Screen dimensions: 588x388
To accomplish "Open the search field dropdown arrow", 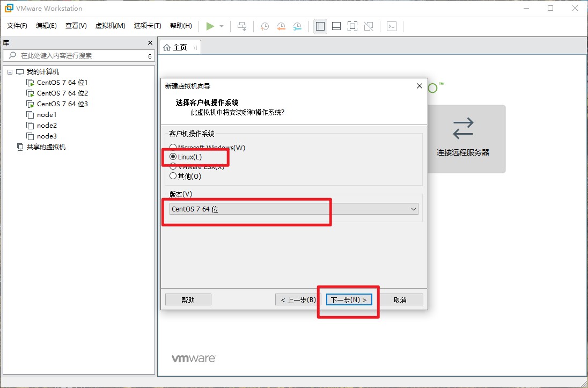I will (x=150, y=56).
